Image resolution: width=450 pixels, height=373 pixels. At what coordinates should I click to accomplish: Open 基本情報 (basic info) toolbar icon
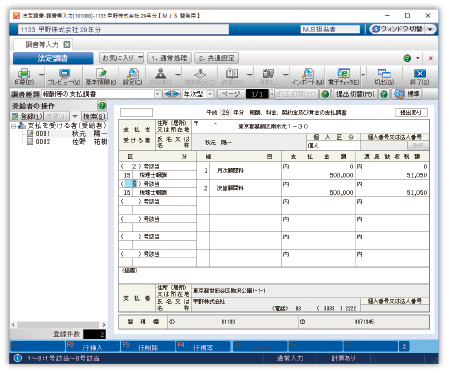(101, 76)
